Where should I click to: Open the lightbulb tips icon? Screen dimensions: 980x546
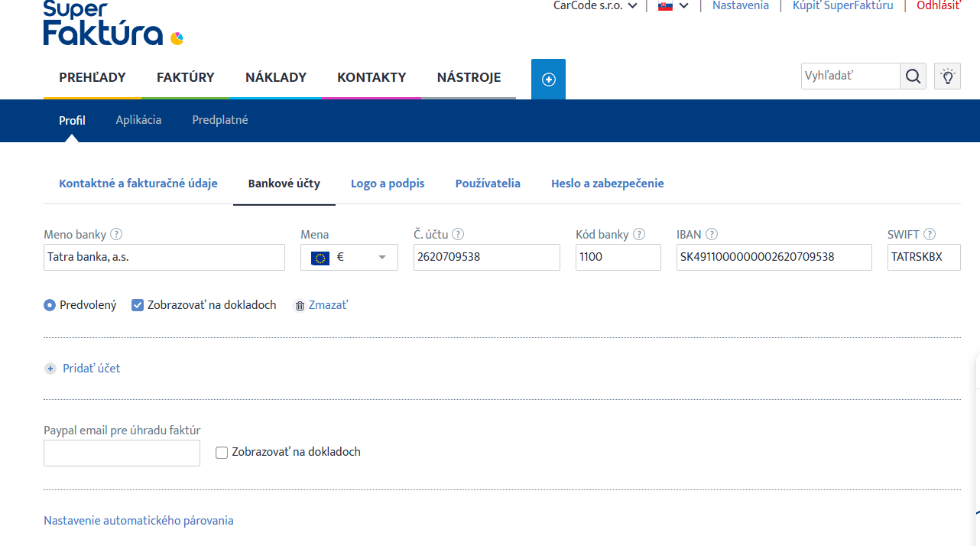pos(947,76)
